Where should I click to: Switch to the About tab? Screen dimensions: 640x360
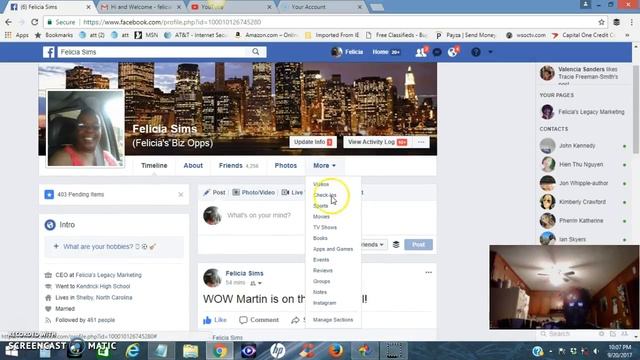coord(193,166)
